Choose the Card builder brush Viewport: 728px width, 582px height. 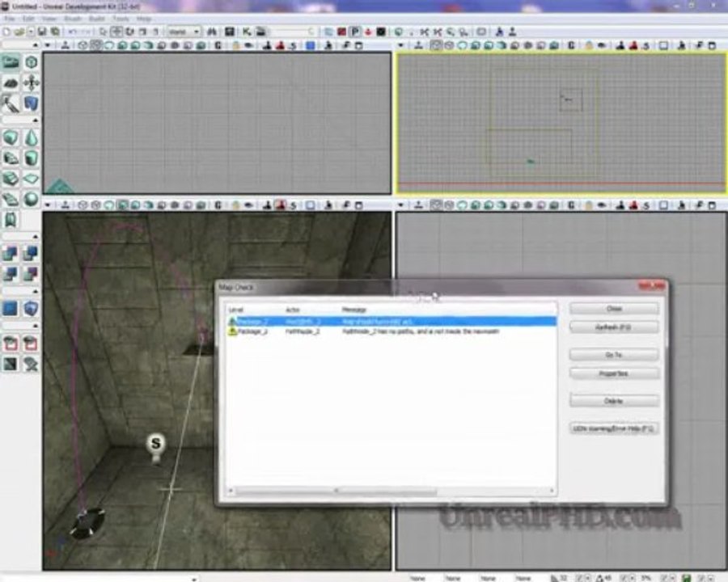tap(11, 220)
